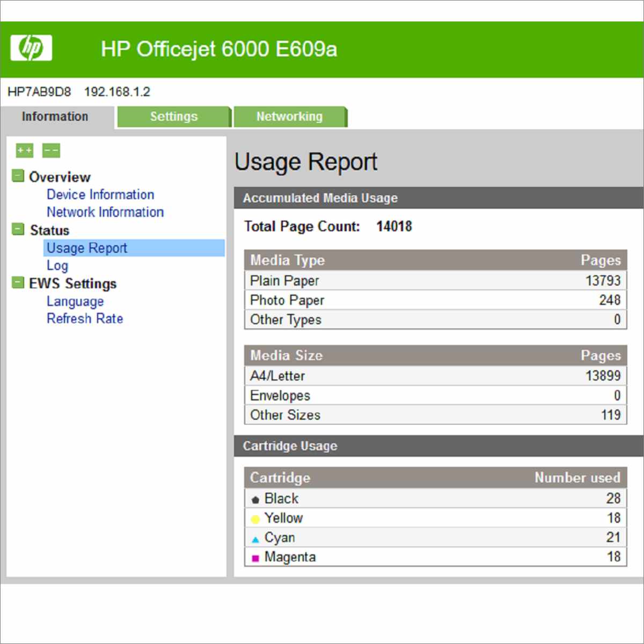
Task: Click the Photo Paper row label
Action: click(287, 300)
